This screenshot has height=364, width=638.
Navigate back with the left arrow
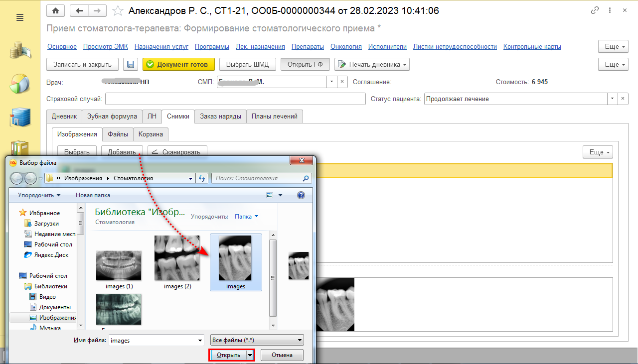[79, 10]
